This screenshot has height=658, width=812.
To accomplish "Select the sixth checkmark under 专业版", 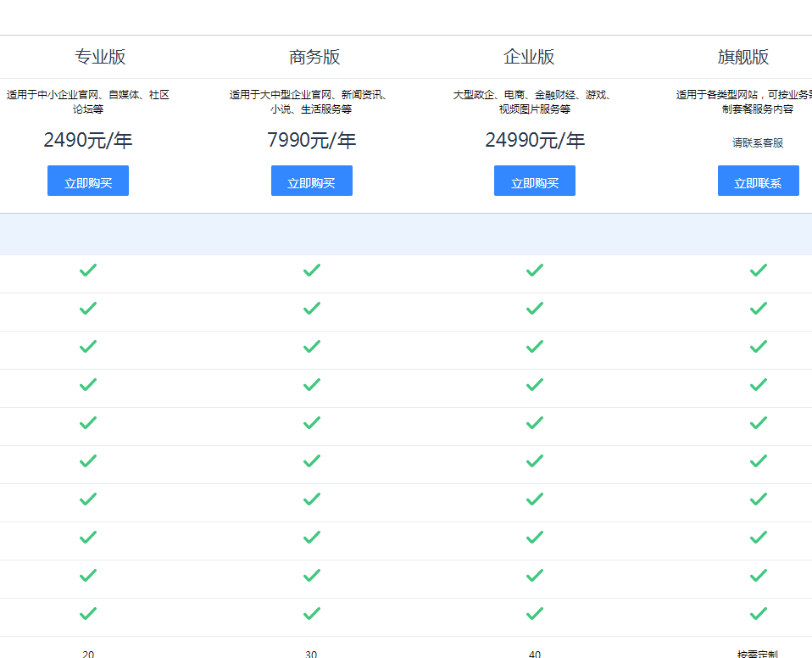I will pos(87,461).
